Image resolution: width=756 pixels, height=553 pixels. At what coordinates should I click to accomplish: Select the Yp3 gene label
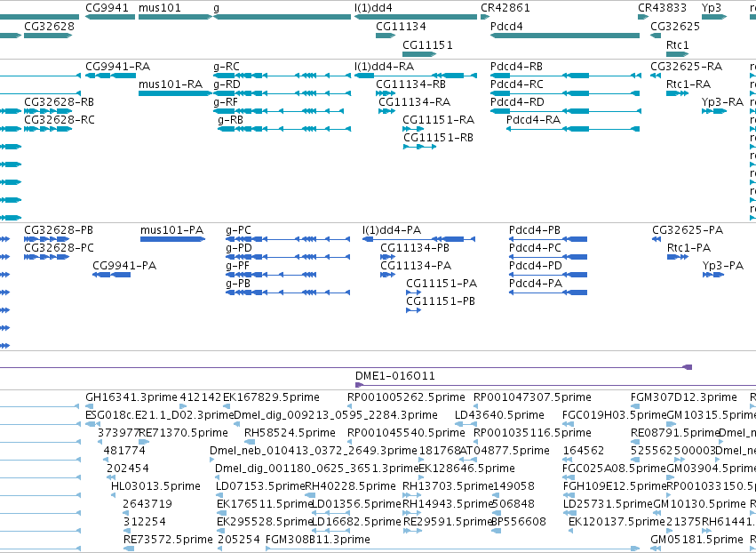pyautogui.click(x=712, y=8)
